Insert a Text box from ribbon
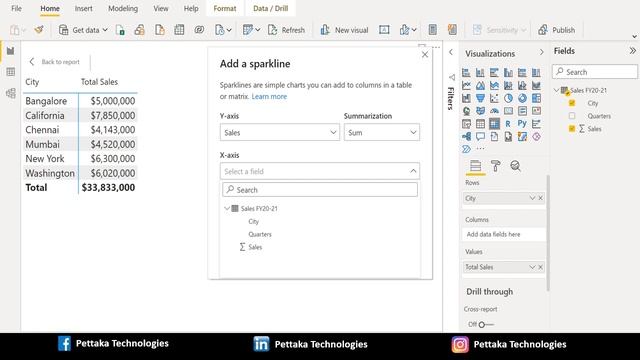 tap(384, 30)
